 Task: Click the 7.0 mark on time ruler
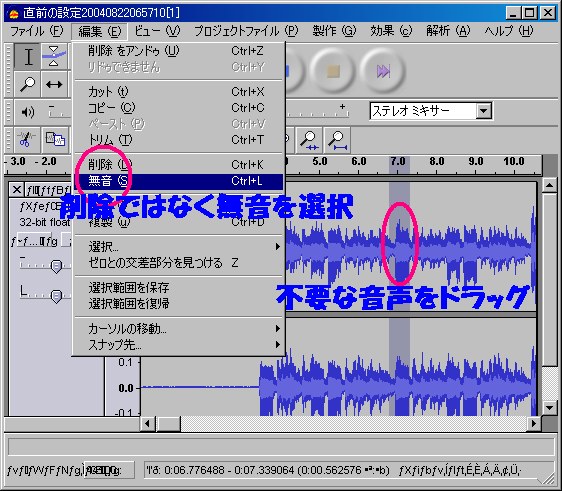(x=398, y=162)
